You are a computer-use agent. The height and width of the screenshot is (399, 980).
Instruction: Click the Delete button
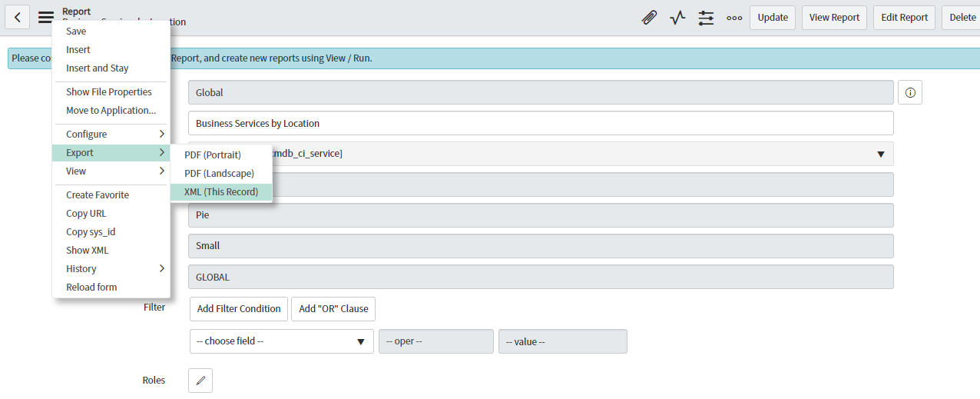(x=962, y=17)
